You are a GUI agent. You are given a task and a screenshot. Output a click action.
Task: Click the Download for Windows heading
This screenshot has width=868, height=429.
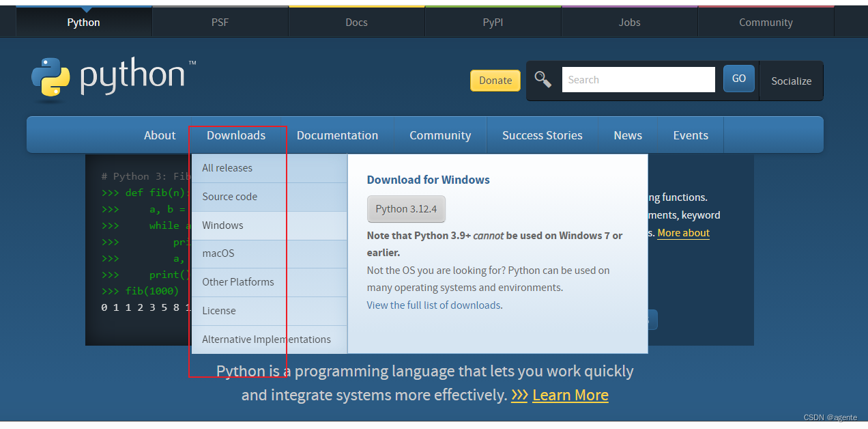[x=429, y=180]
